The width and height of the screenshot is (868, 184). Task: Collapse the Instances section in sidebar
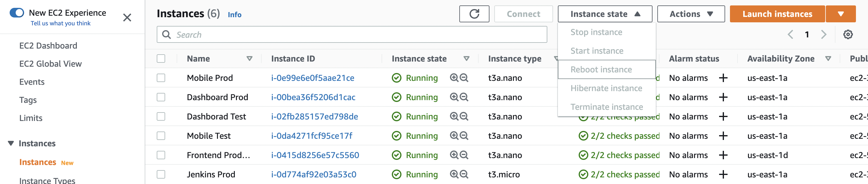coord(11,143)
